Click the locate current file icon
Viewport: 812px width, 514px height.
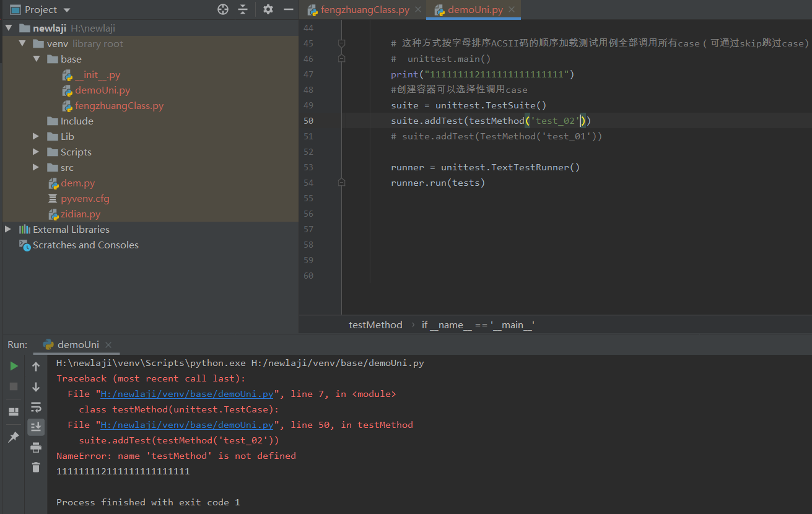(x=223, y=9)
